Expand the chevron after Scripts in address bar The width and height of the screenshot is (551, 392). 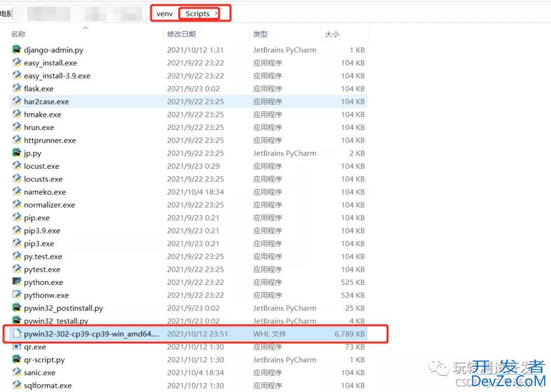pos(216,13)
